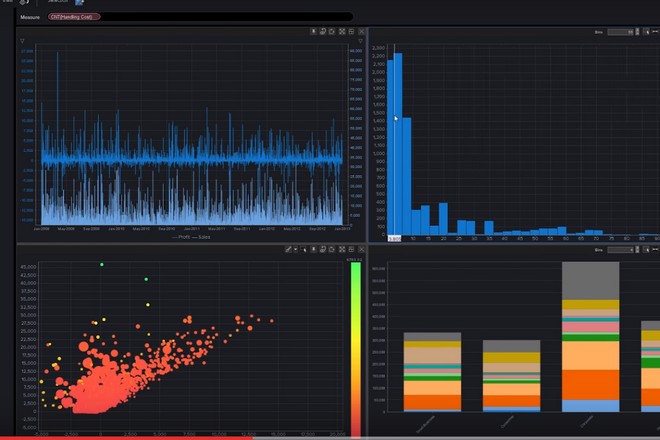Expand right axis filter triangle on time series

pos(359,41)
